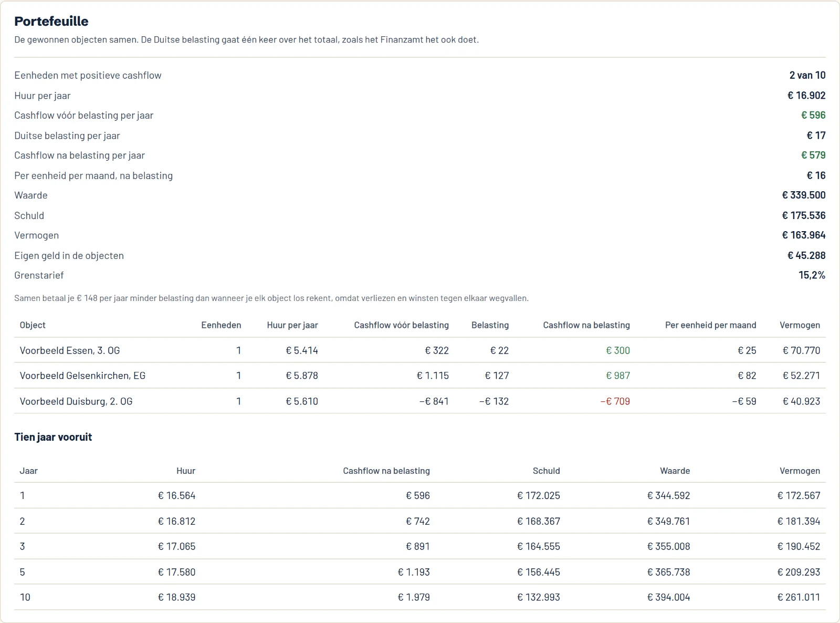Image resolution: width=840 pixels, height=623 pixels.
Task: Click the Tien jaar vooruit heading
Action: point(53,437)
